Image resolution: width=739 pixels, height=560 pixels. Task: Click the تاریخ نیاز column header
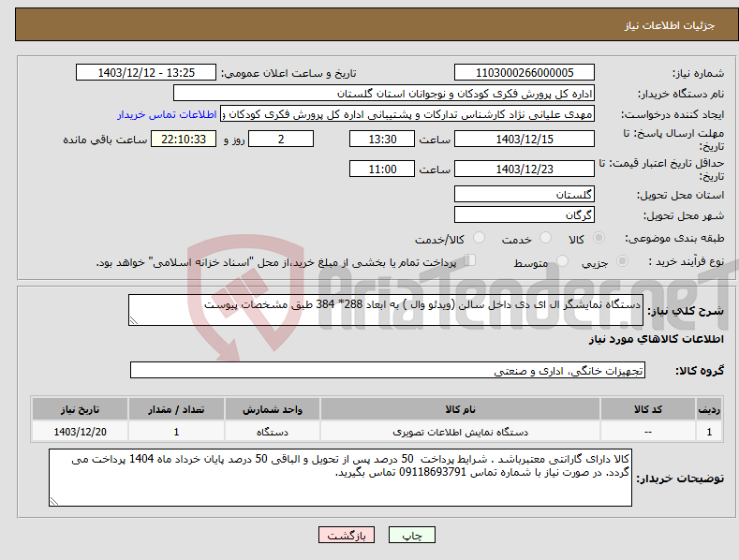(81, 409)
